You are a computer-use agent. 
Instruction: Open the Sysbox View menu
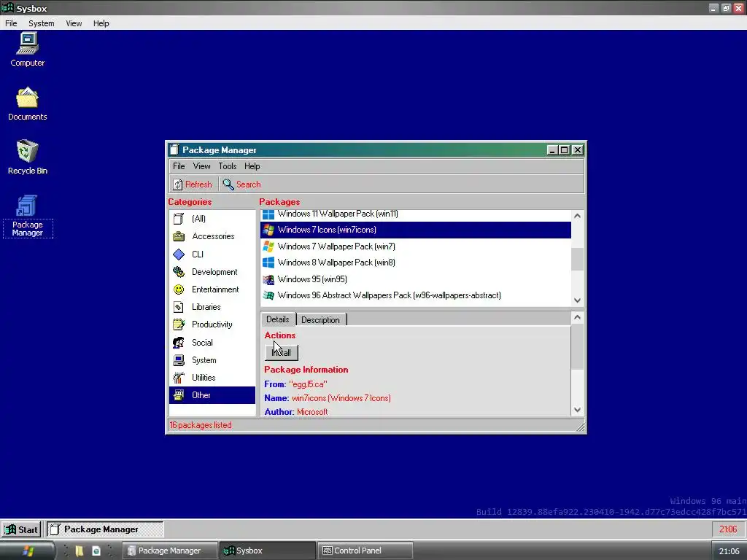[74, 23]
